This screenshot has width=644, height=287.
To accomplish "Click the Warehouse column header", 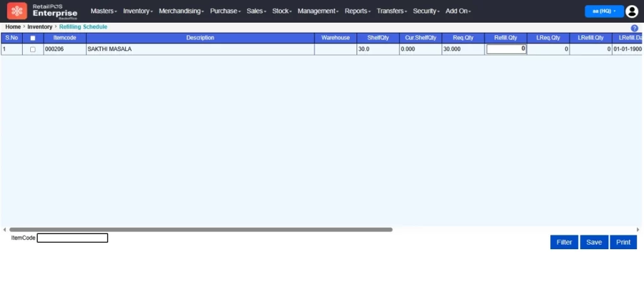I will 335,38.
